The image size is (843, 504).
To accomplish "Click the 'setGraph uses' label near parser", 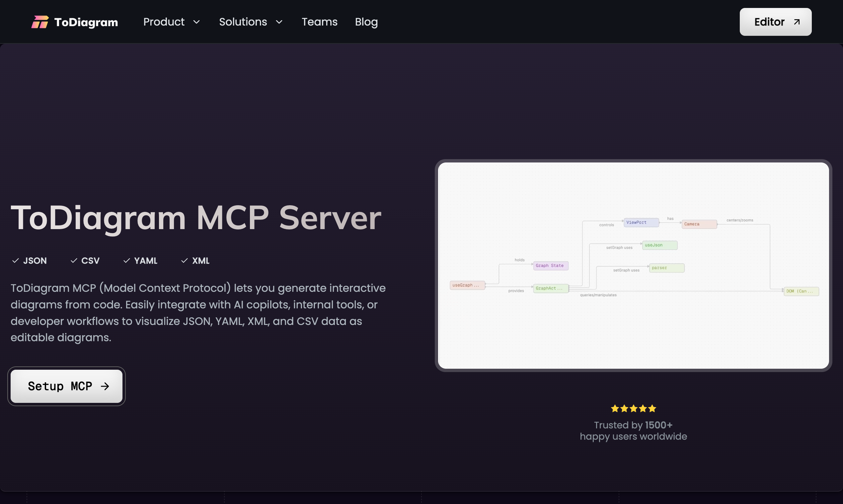I will click(626, 270).
